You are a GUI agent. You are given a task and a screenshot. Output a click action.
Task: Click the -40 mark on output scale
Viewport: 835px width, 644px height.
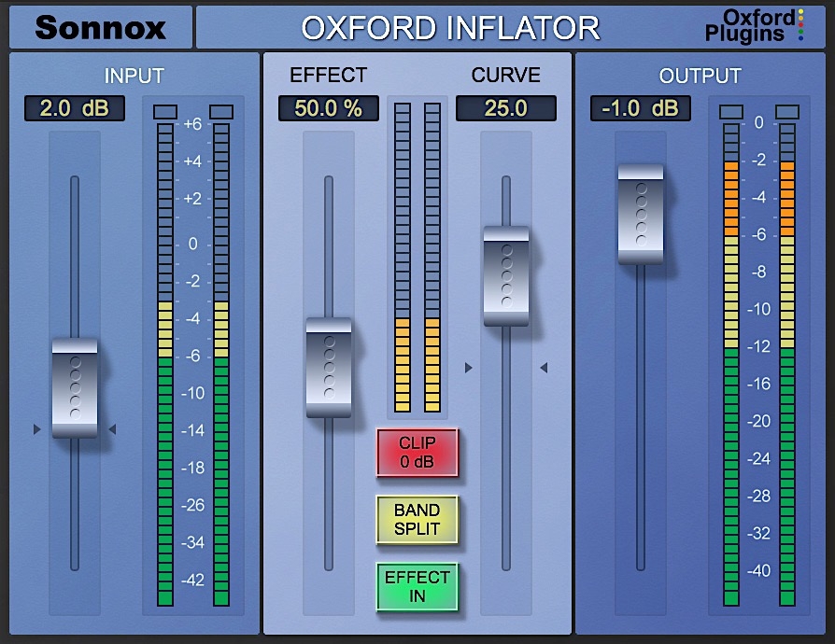point(758,570)
